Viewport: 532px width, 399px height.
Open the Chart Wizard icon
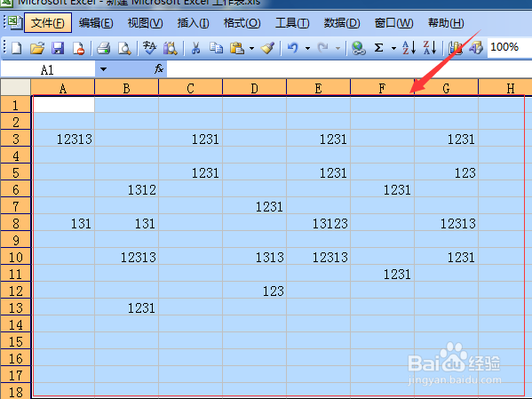[455, 48]
